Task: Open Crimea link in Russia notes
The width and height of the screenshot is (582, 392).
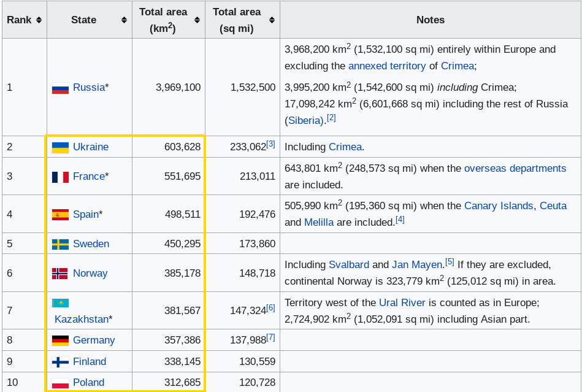Action: 458,66
